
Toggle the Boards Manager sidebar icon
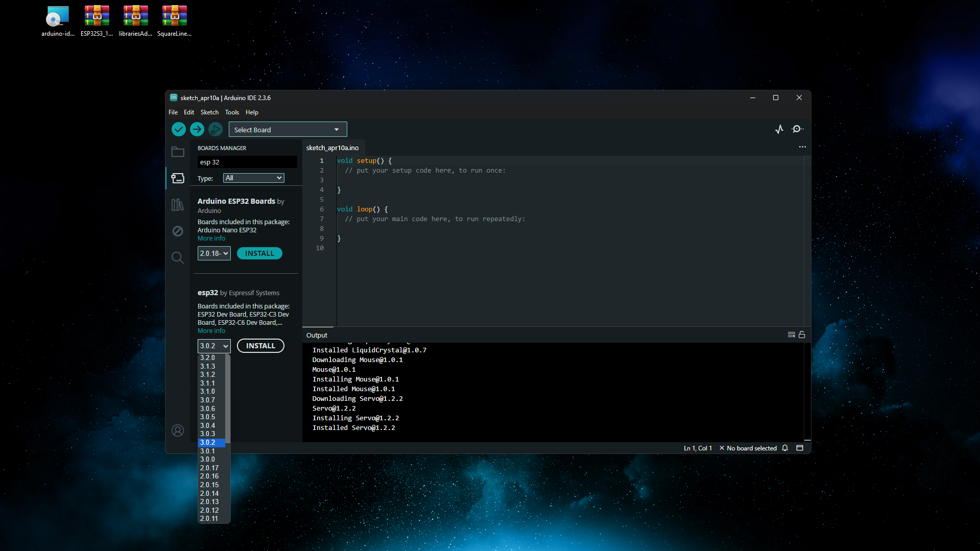pyautogui.click(x=178, y=178)
